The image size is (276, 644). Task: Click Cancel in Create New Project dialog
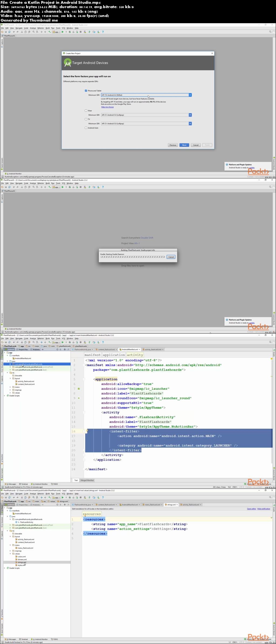pyautogui.click(x=196, y=145)
